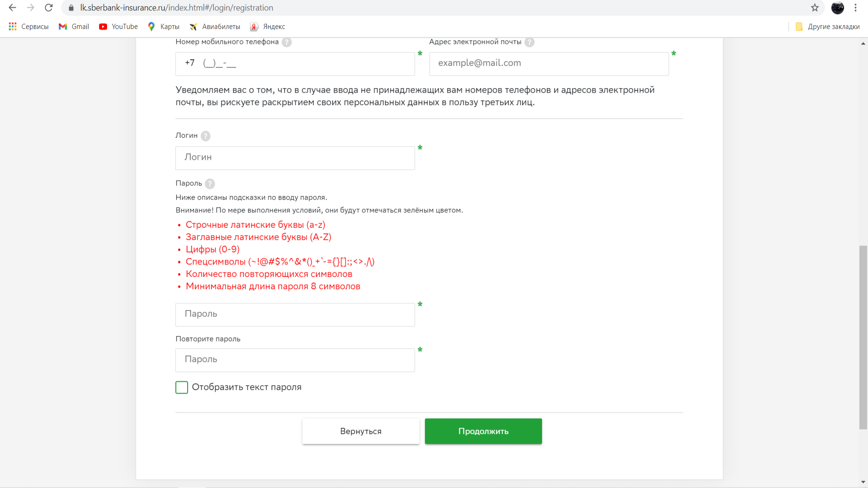Click the help icon next to Логин
Viewport: 868px width, 488px height.
point(205,136)
